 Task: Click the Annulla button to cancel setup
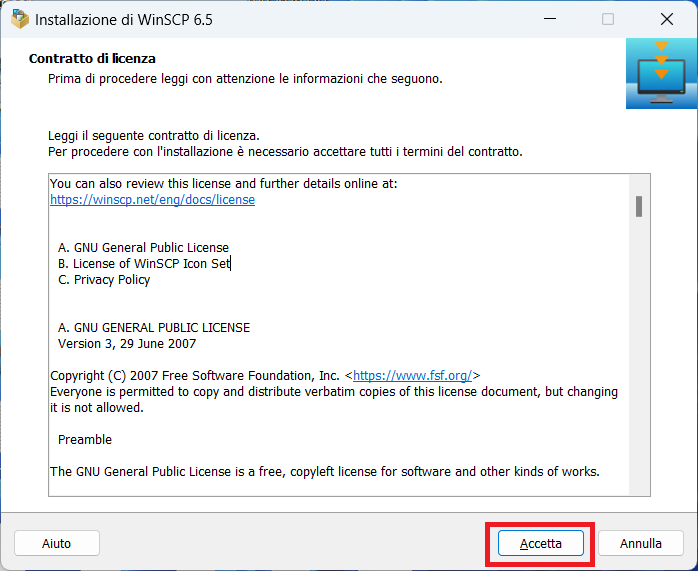click(x=640, y=544)
